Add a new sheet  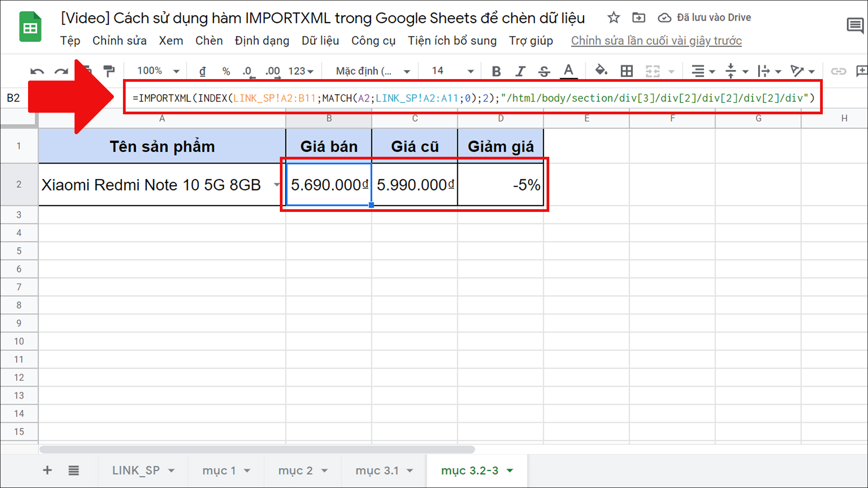tap(47, 470)
